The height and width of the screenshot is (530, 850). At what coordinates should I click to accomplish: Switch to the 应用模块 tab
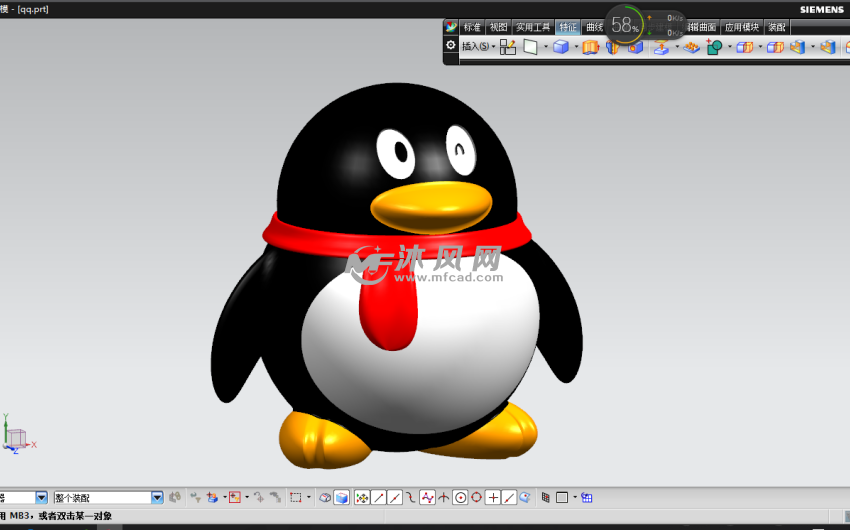pos(741,27)
